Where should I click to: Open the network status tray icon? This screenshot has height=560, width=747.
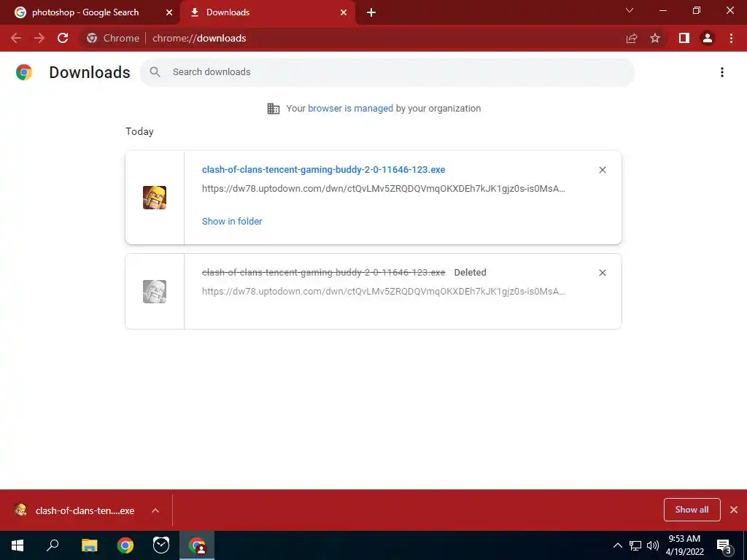coord(635,545)
